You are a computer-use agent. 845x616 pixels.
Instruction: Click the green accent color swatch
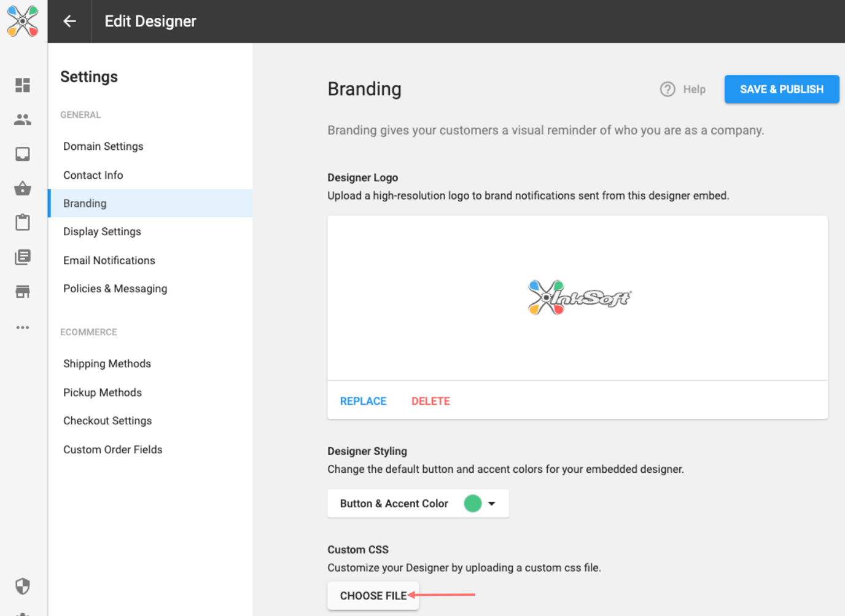[472, 504]
